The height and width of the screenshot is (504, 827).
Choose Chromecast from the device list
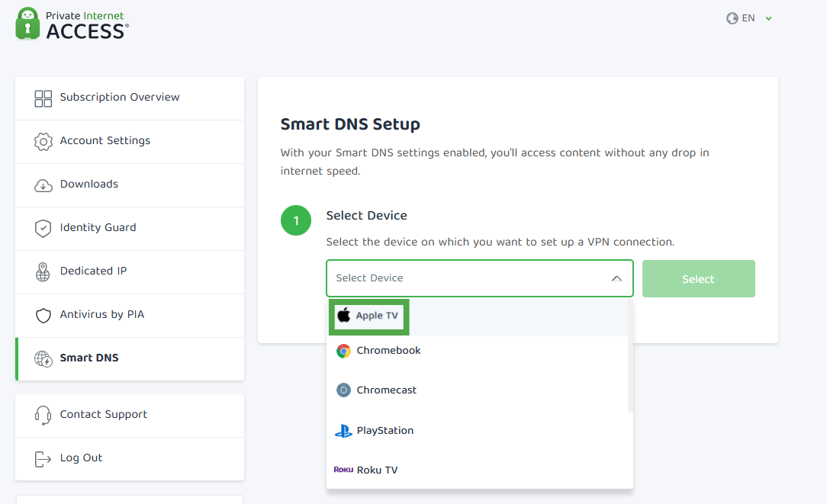478,390
